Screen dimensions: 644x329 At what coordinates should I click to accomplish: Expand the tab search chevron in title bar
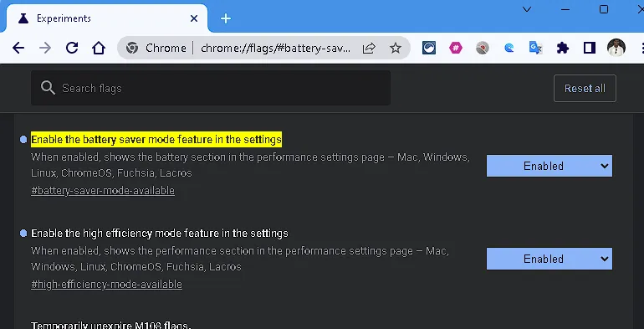tap(527, 9)
